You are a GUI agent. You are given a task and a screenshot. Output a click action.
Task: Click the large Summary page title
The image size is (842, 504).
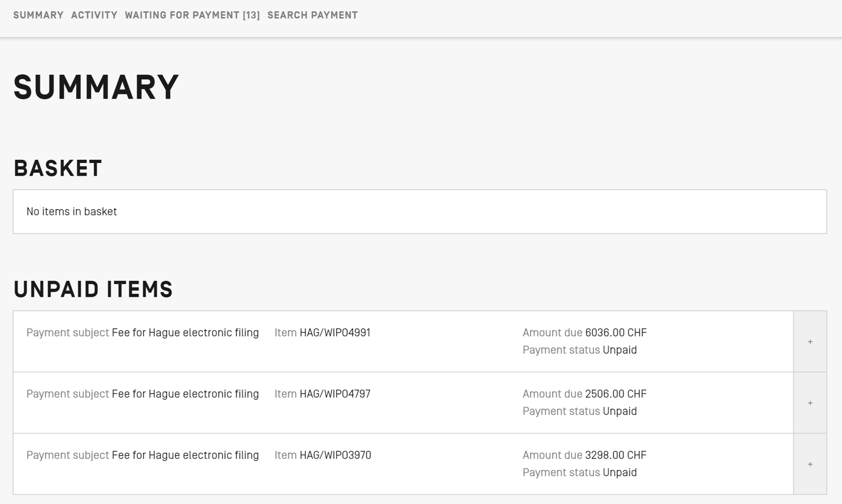[x=96, y=87]
